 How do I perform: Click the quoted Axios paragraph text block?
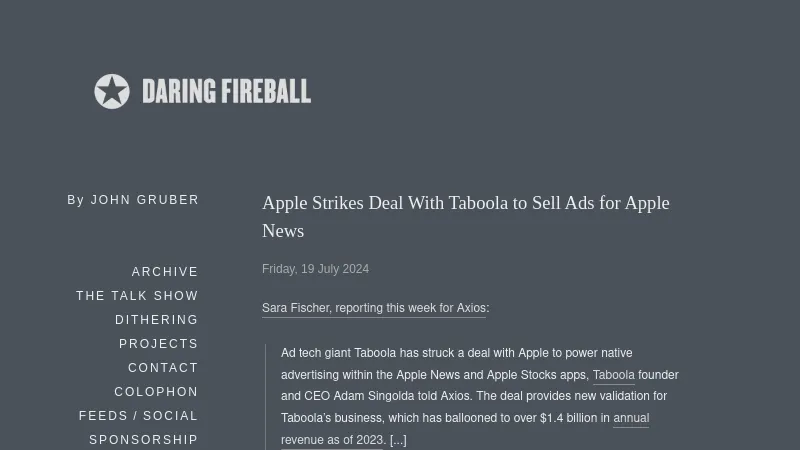pyautogui.click(x=480, y=396)
